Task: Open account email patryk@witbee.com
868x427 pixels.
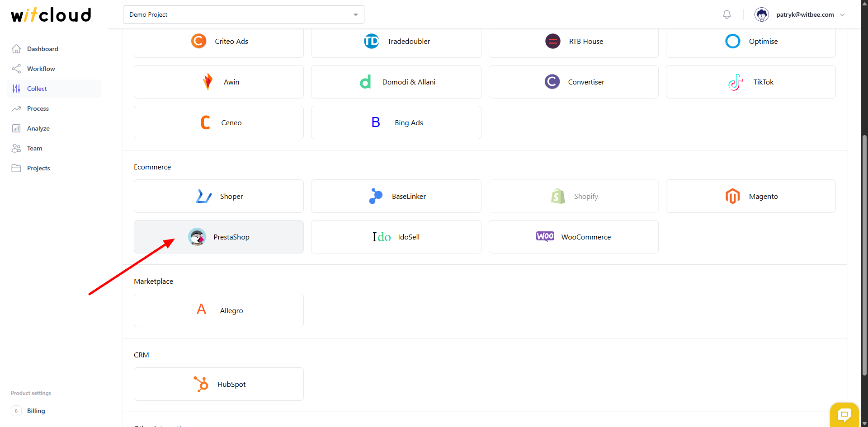Action: click(805, 14)
